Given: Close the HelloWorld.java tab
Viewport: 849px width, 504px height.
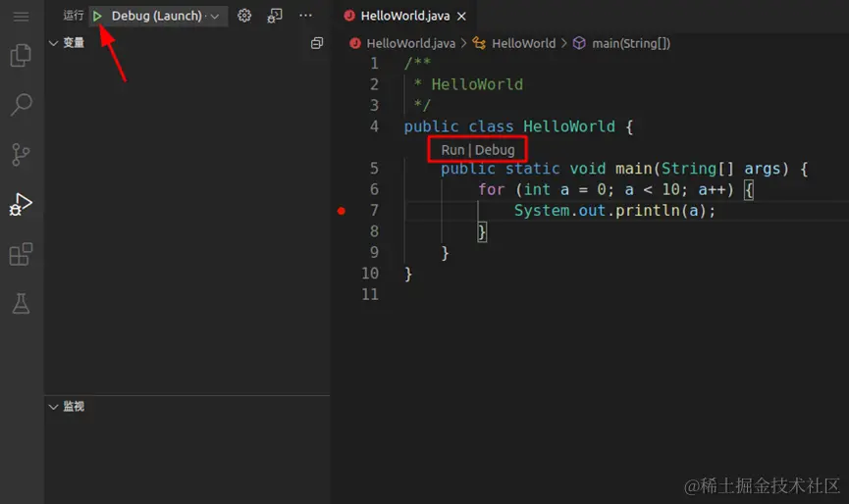Looking at the screenshot, I should 461,17.
